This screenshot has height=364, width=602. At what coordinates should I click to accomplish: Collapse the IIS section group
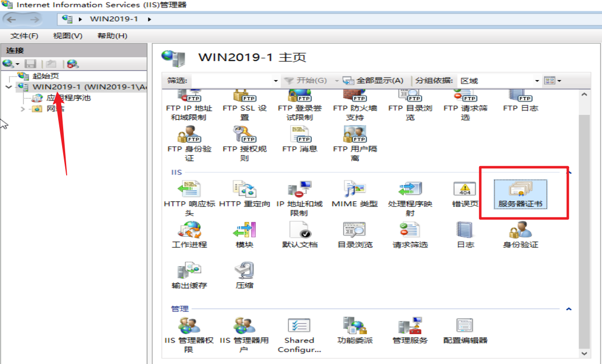569,172
